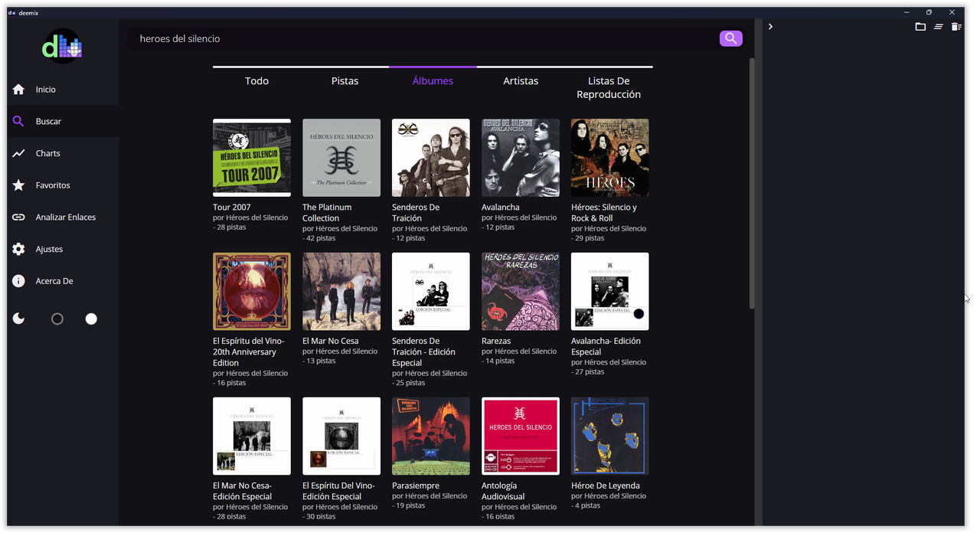The width and height of the screenshot is (980, 533).
Task: Click the clear finished downloads list icon
Action: (938, 27)
